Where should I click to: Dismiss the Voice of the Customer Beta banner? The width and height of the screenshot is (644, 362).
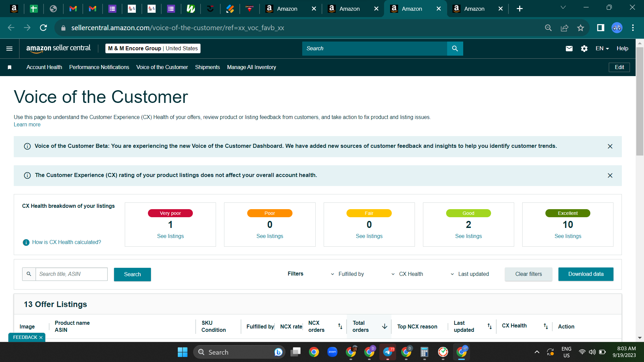tap(610, 146)
